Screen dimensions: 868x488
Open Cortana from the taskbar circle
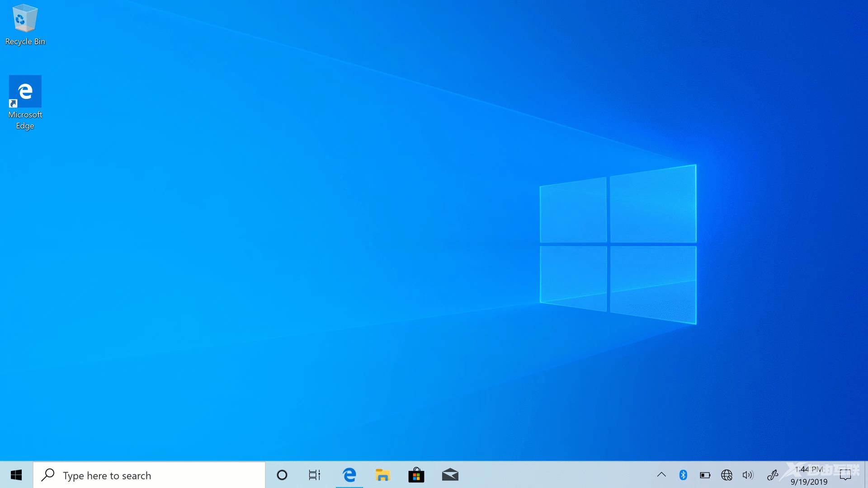tap(282, 475)
